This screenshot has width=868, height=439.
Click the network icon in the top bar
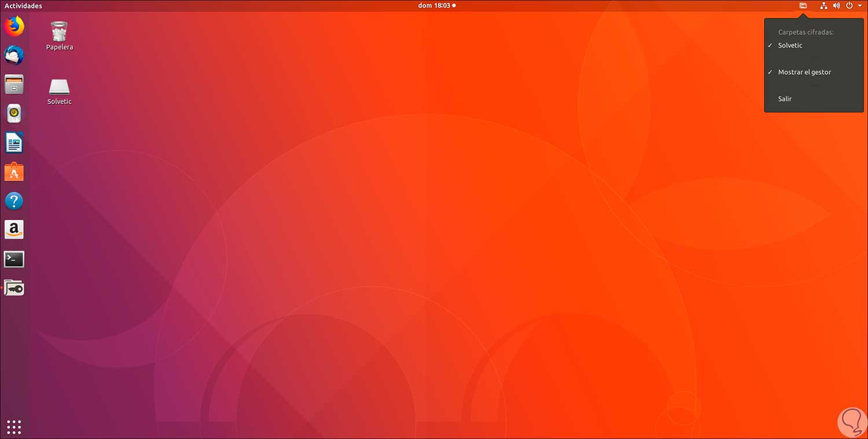tap(824, 6)
